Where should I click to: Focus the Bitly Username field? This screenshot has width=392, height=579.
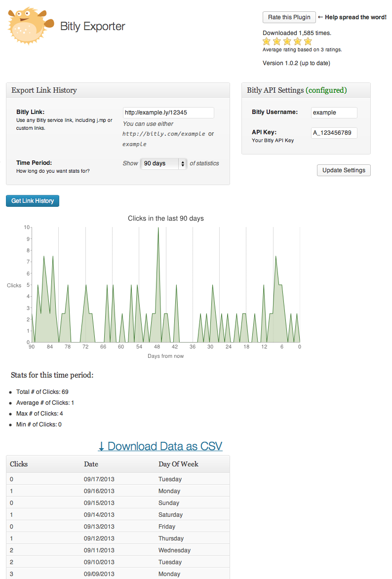pos(334,113)
